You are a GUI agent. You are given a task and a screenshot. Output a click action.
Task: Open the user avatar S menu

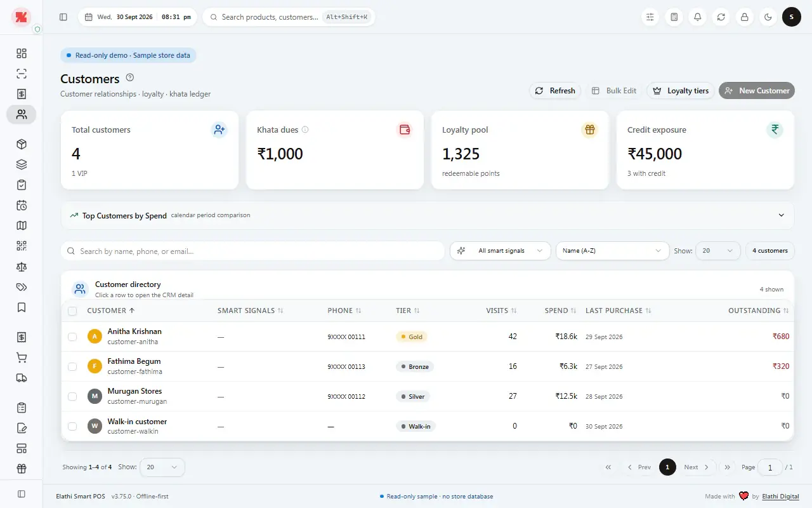[x=792, y=17]
